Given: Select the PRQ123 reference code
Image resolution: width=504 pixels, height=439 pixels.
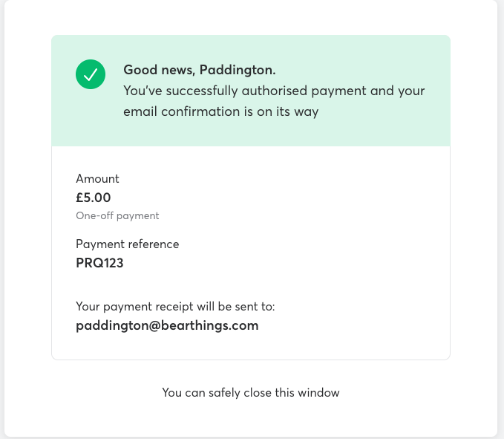Looking at the screenshot, I should pos(99,263).
